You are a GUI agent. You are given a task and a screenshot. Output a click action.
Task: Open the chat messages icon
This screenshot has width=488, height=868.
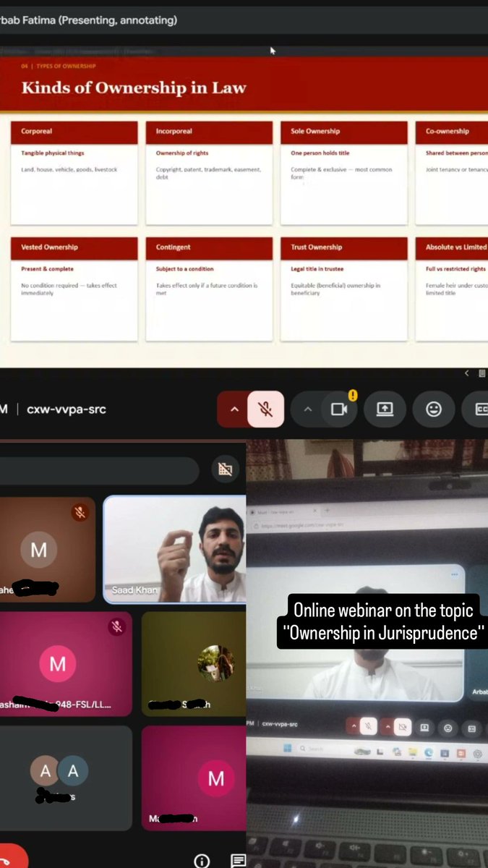238,861
